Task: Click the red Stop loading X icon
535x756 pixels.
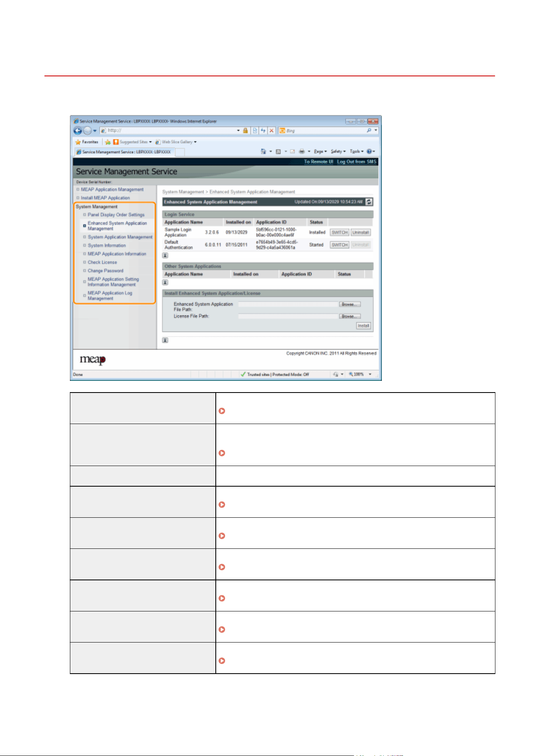Action: [x=272, y=130]
